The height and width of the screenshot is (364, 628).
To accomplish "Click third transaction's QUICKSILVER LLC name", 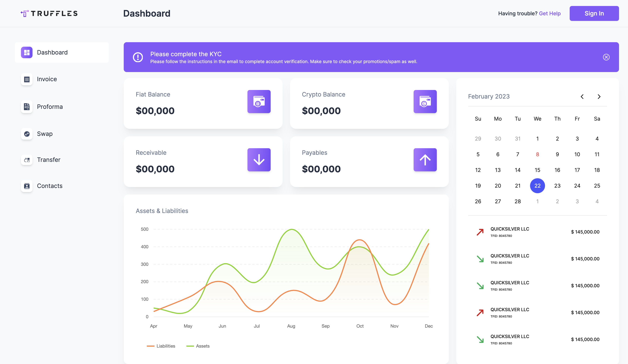I will coord(510,283).
